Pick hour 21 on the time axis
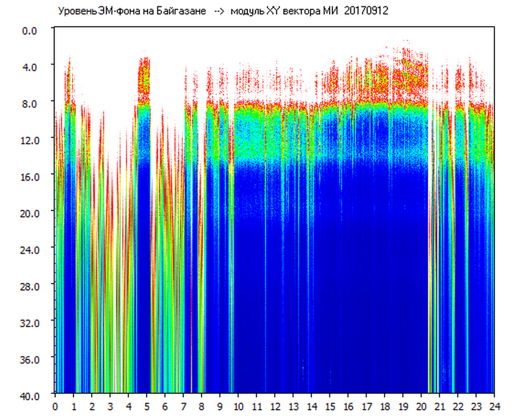 [x=440, y=406]
